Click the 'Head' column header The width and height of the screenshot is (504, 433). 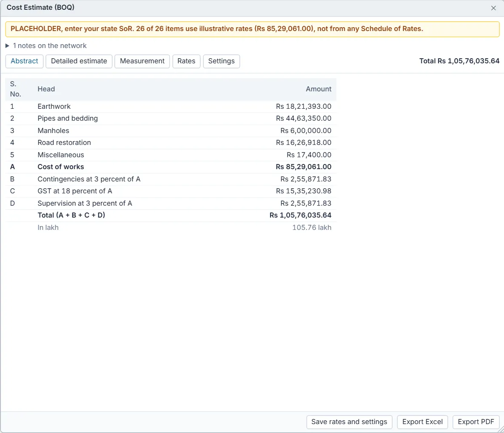pyautogui.click(x=46, y=89)
